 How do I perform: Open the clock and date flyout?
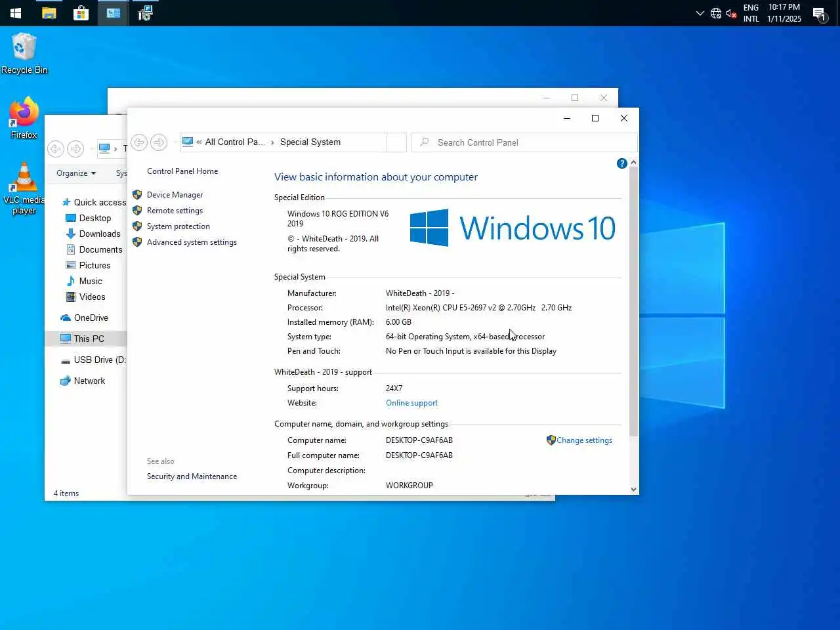pos(784,13)
